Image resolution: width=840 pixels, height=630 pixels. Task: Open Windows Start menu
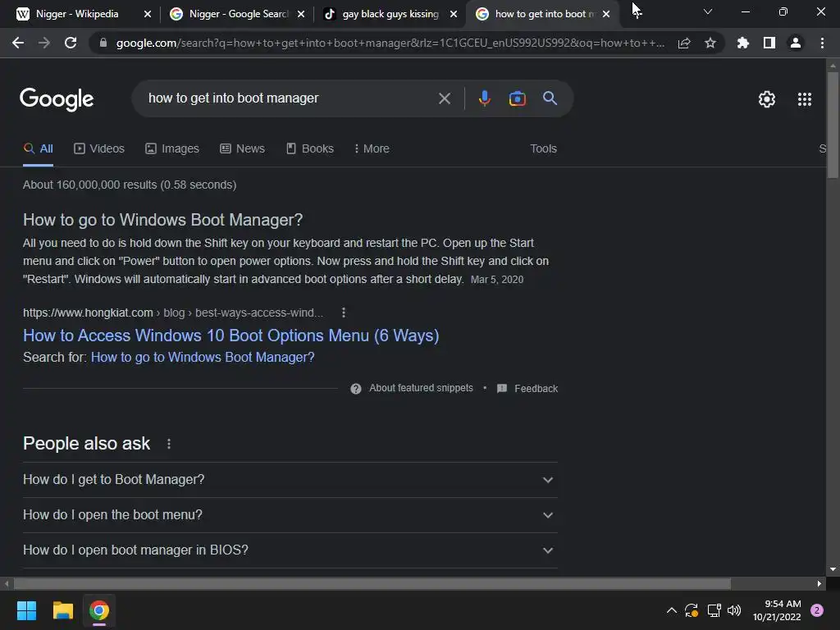[x=26, y=610]
